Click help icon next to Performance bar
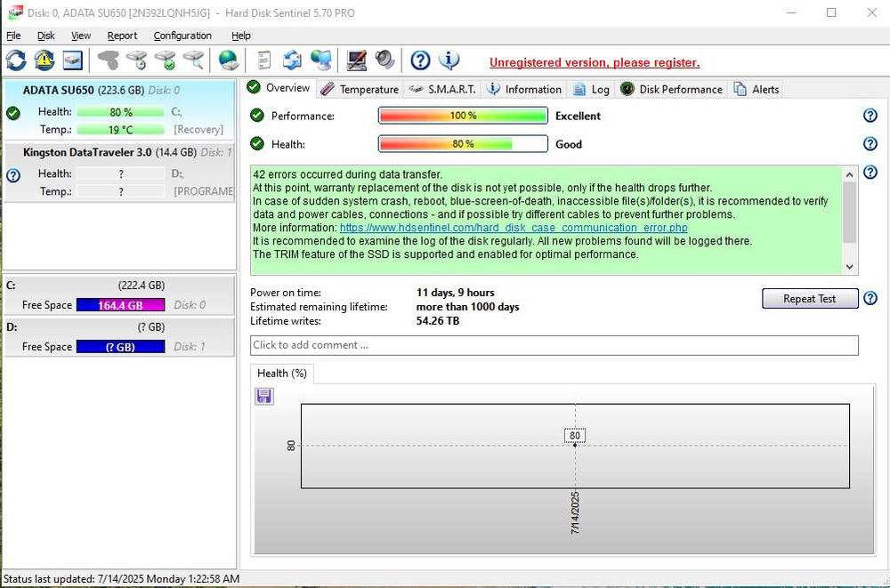The image size is (890, 588). pyautogui.click(x=870, y=116)
